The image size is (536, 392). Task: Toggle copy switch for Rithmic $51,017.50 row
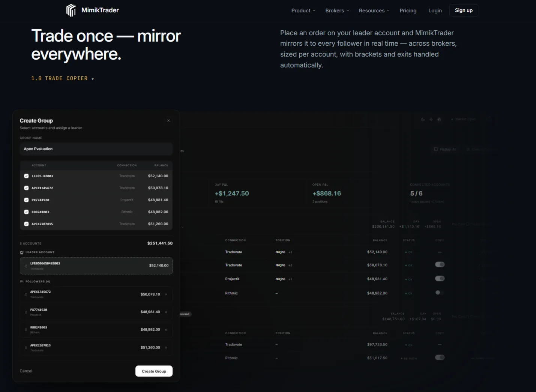pos(440,358)
